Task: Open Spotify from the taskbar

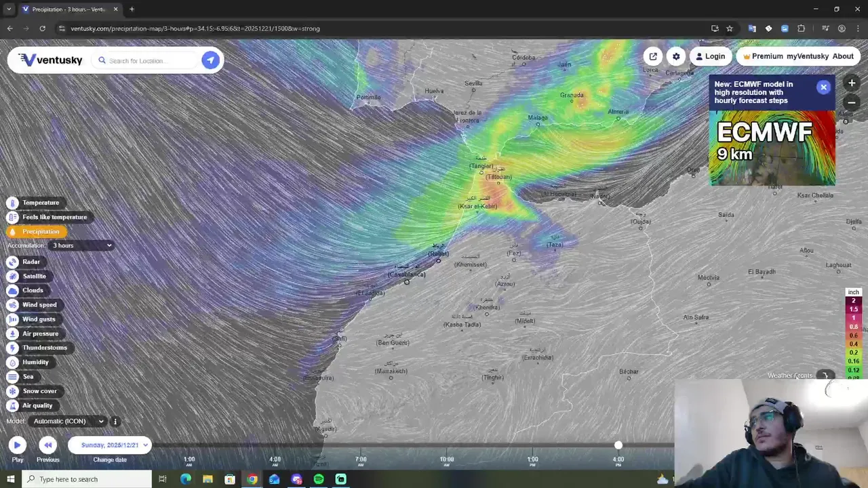Action: click(319, 479)
